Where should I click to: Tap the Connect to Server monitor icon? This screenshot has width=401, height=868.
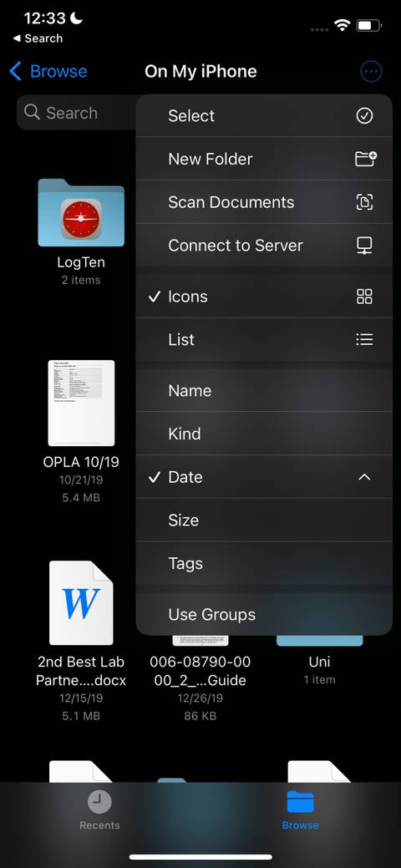[364, 246]
